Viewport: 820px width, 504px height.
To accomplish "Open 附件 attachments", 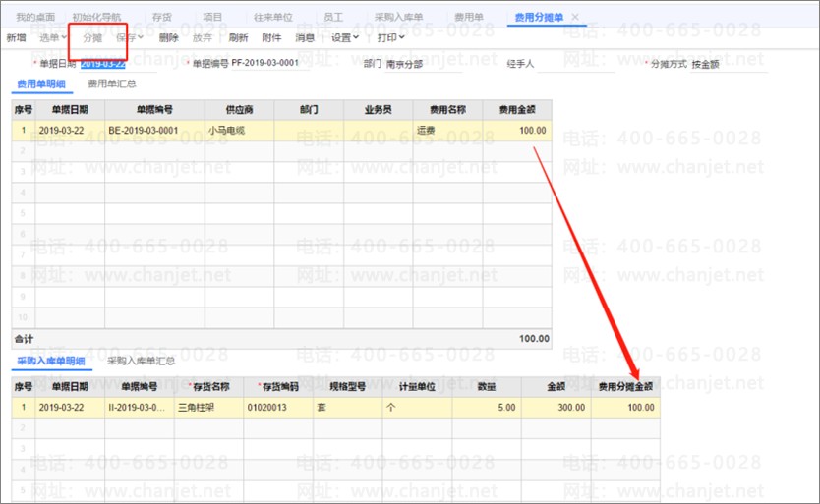I will tap(271, 38).
